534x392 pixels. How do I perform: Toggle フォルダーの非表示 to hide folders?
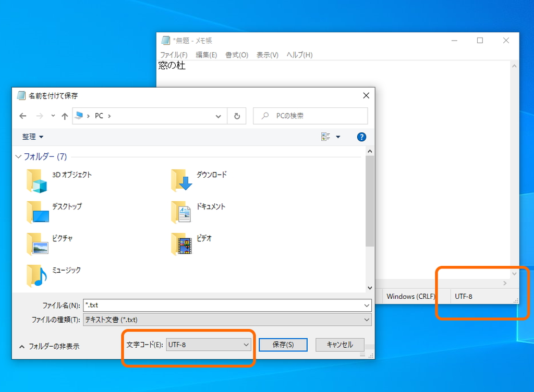pyautogui.click(x=49, y=346)
